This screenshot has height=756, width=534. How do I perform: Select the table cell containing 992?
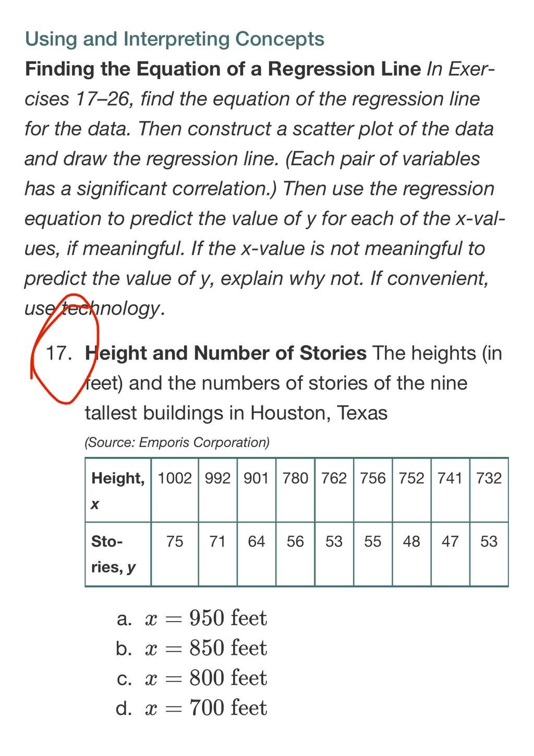tap(217, 490)
